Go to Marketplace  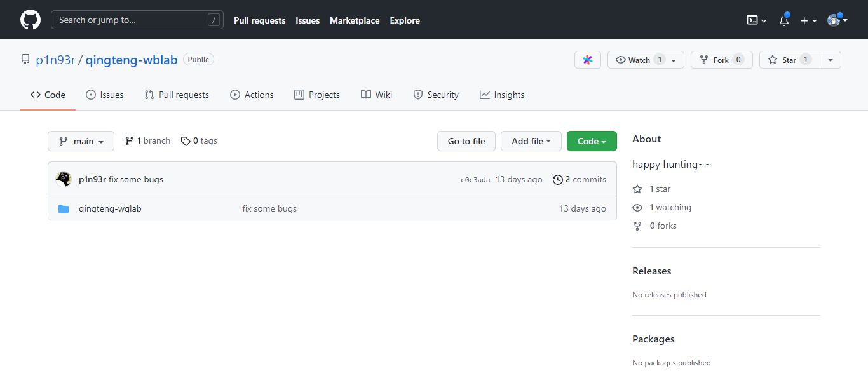[x=355, y=20]
